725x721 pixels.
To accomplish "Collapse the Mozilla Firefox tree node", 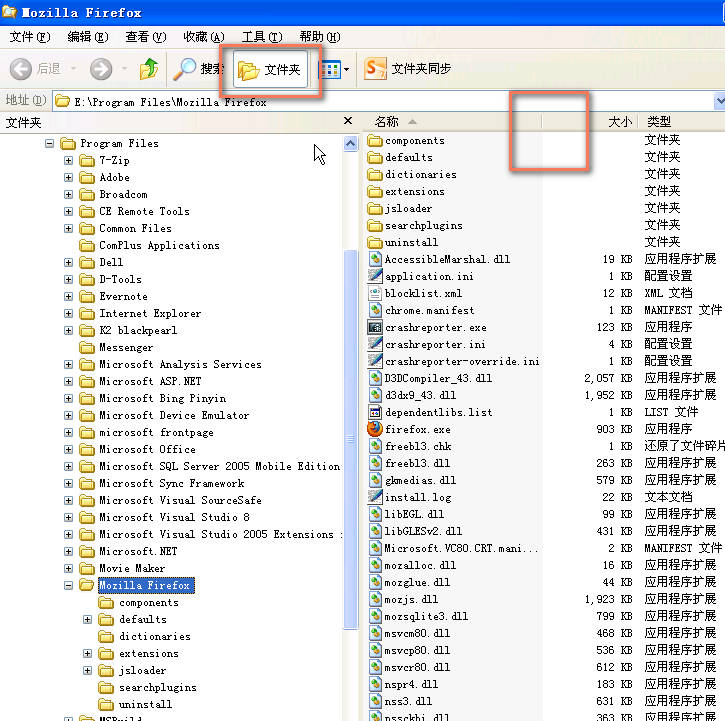I will pos(68,585).
